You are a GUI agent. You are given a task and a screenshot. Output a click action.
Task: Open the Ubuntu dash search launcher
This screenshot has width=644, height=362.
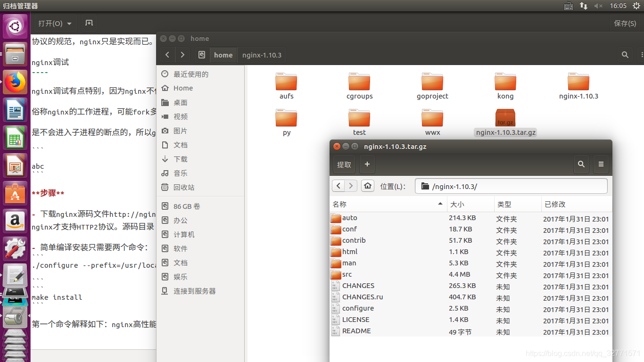coord(15,26)
